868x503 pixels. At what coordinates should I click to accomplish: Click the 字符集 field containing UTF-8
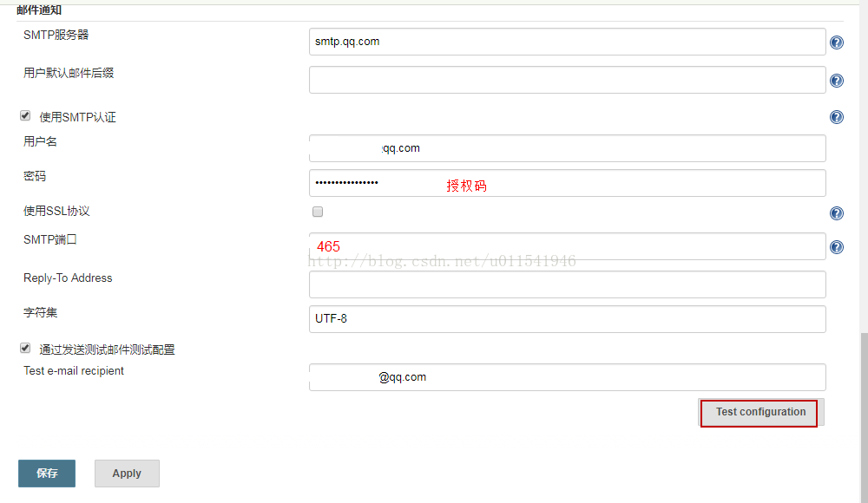click(564, 318)
